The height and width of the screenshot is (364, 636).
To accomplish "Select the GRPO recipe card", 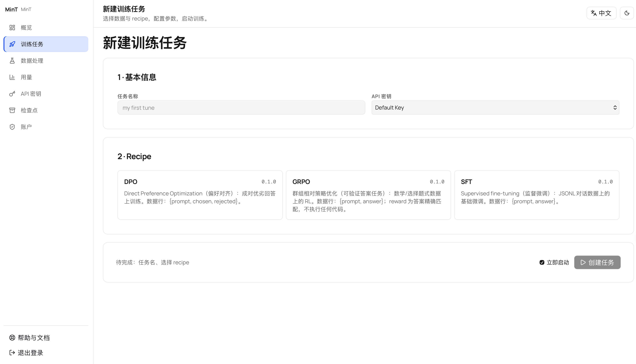I will point(368,195).
